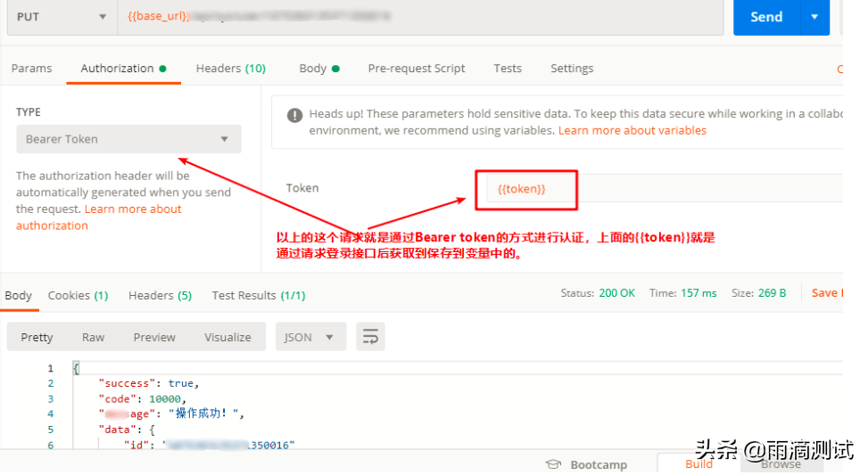Click the Learn more about variables link
The width and height of the screenshot is (868, 475).
coord(632,130)
